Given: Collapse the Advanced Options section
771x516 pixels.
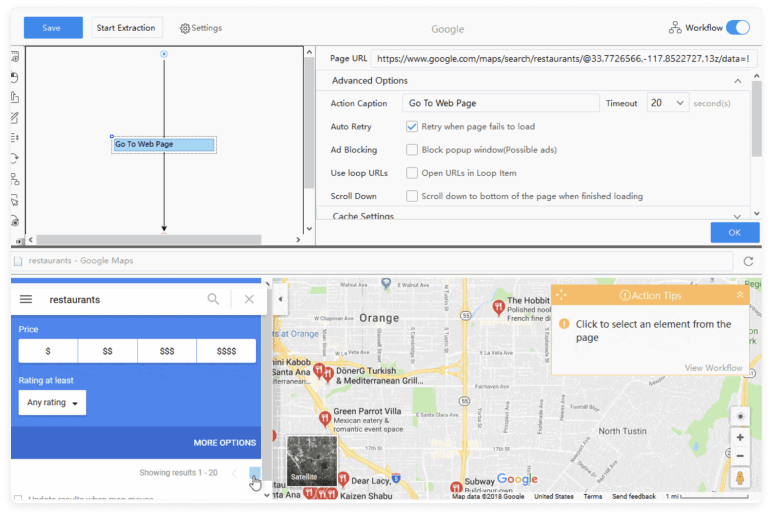Looking at the screenshot, I should point(738,81).
